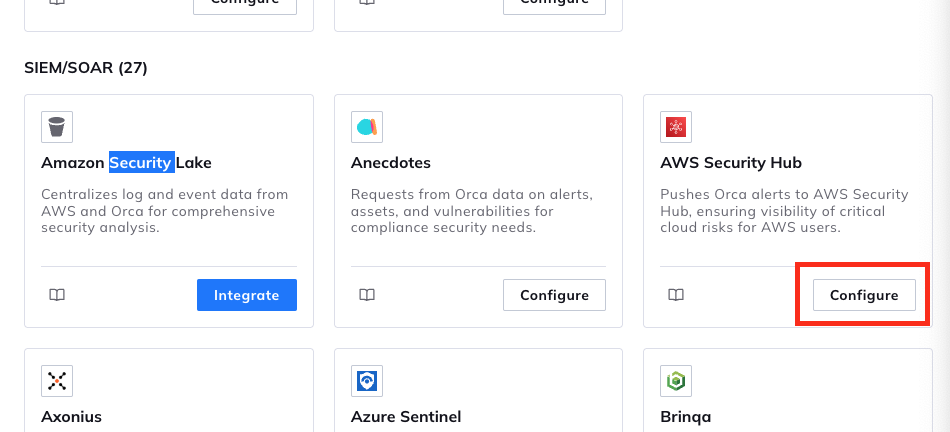Click the Axonius logo icon
The width and height of the screenshot is (950, 432).
click(57, 381)
